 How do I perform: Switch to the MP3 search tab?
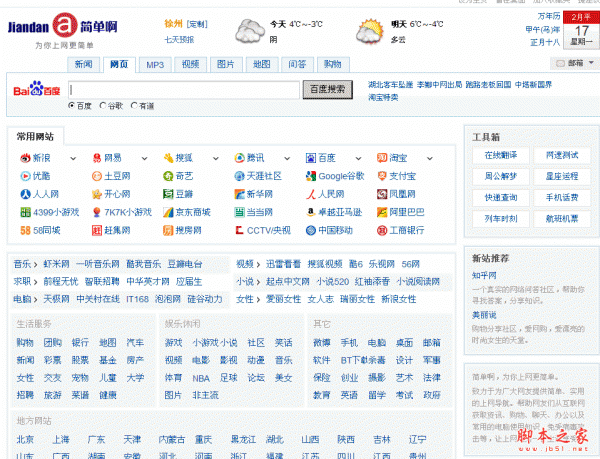click(x=155, y=65)
